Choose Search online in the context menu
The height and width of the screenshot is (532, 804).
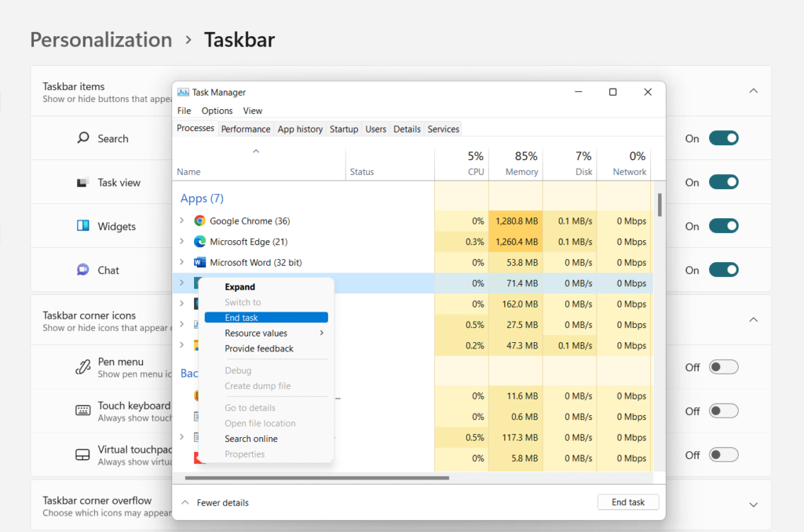266,439
